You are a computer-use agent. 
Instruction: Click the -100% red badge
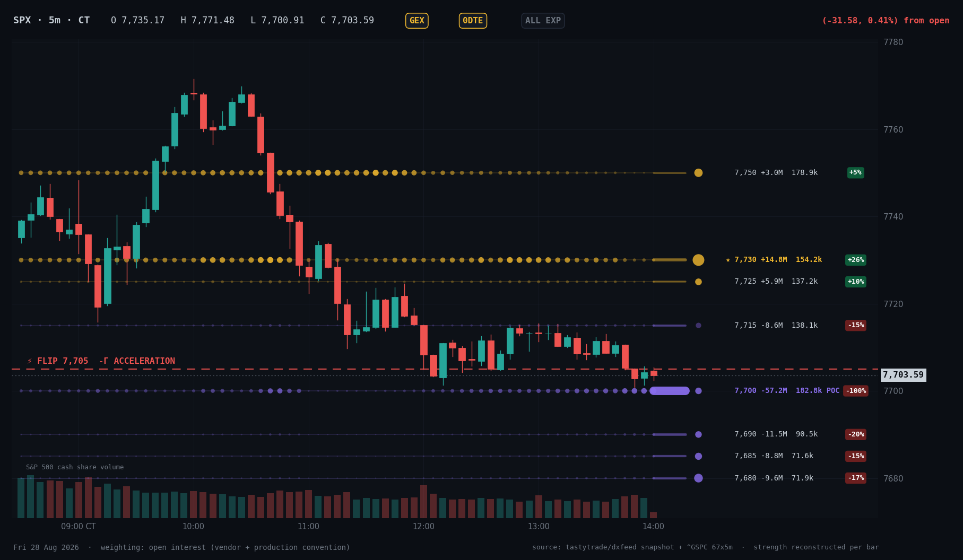point(855,391)
